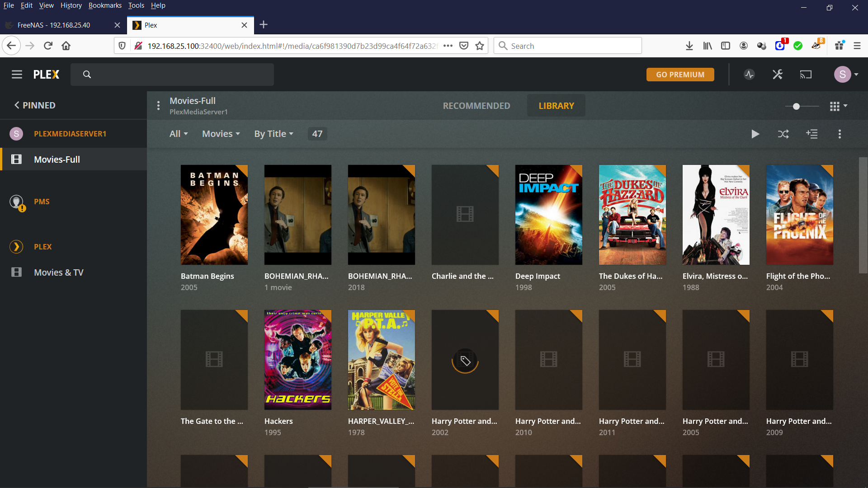Open the Plex hamburger menu
868x488 pixels.
point(17,75)
